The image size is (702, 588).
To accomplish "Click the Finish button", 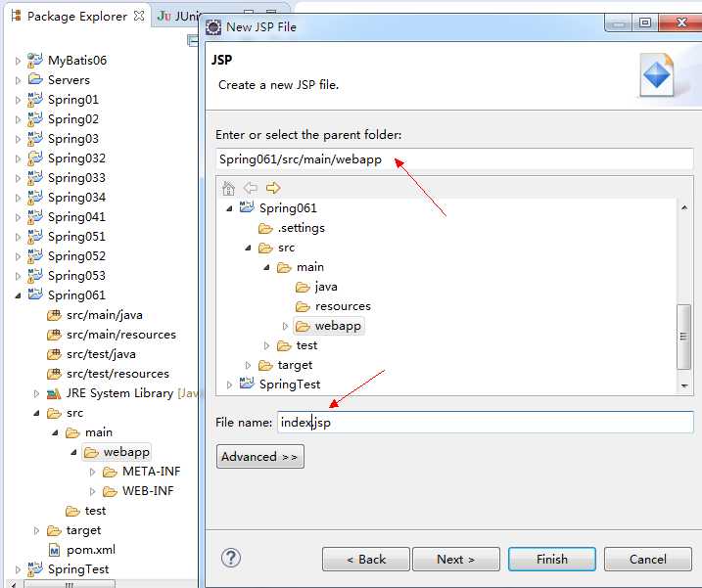I will (551, 559).
